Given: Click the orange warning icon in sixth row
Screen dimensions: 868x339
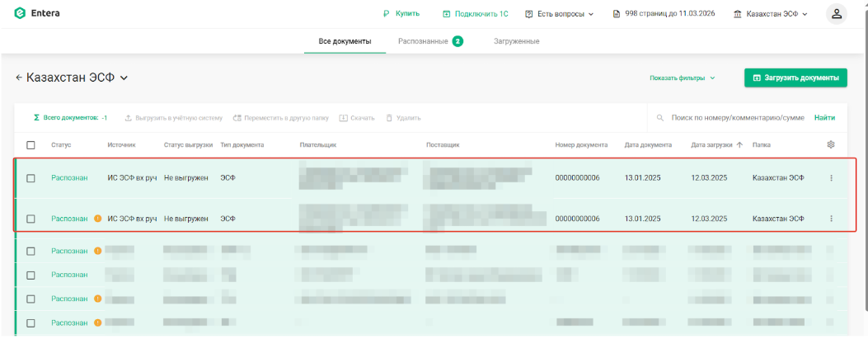Looking at the screenshot, I should [97, 323].
